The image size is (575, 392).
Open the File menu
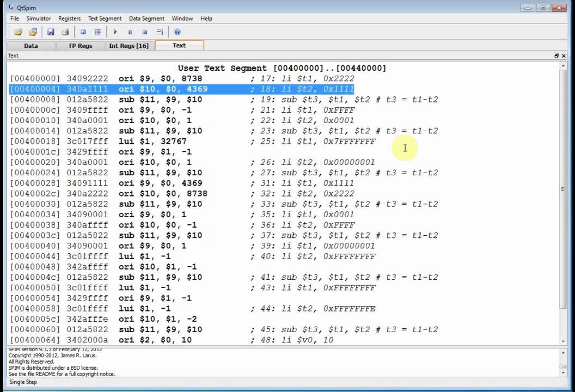click(x=15, y=19)
